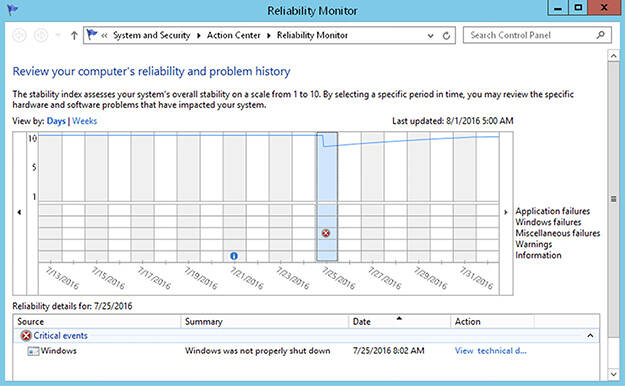Open the recent locations dropdown arrow

[58, 35]
